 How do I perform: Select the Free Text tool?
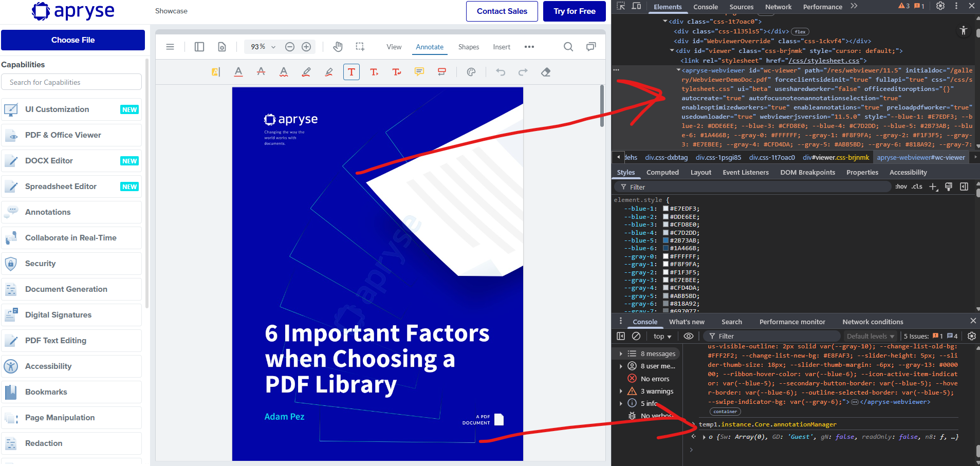(x=352, y=72)
